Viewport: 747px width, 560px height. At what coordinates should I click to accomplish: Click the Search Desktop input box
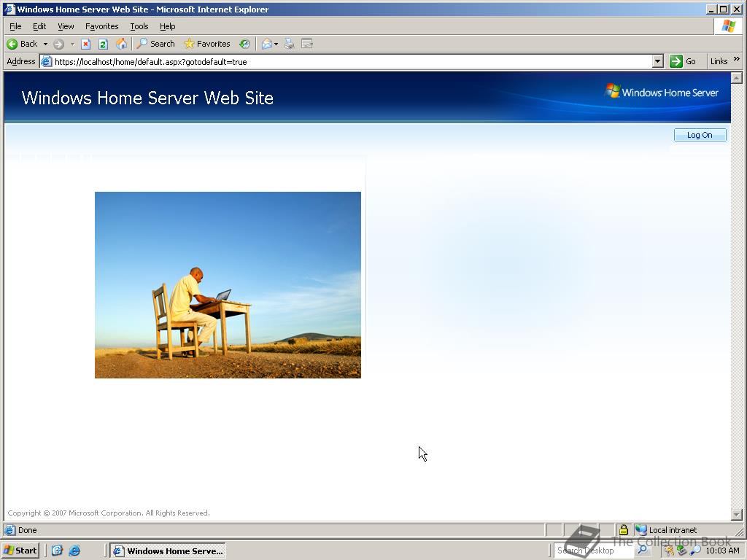coord(594,551)
